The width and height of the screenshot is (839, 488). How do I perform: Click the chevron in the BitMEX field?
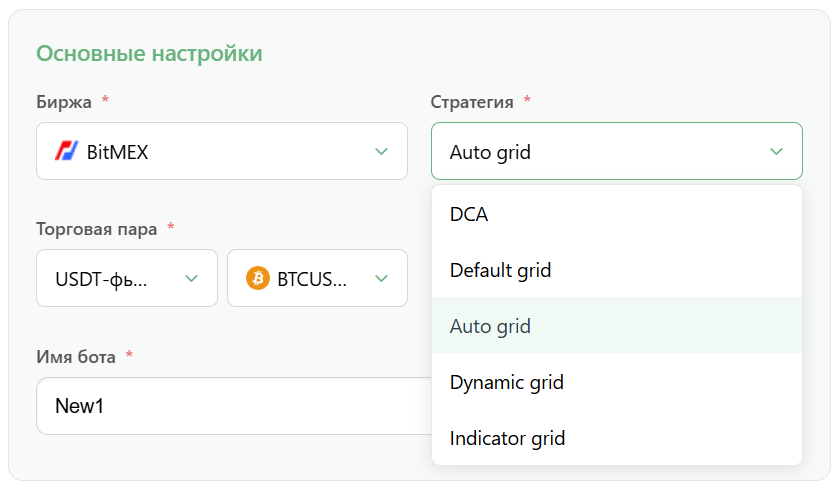pyautogui.click(x=381, y=151)
